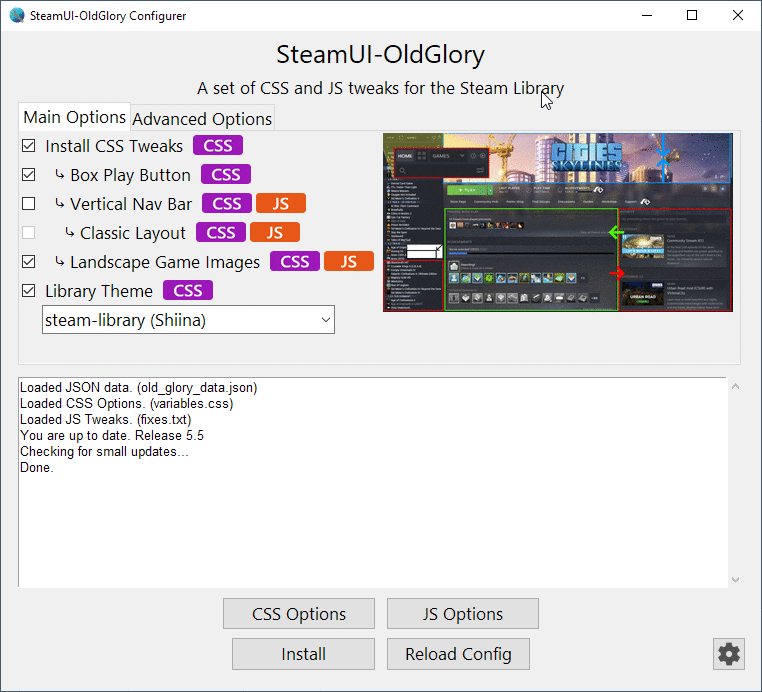Image resolution: width=762 pixels, height=692 pixels.
Task: Click the 'Loaded JS Tweaks. (fixes.txt)' log line
Action: pos(105,419)
